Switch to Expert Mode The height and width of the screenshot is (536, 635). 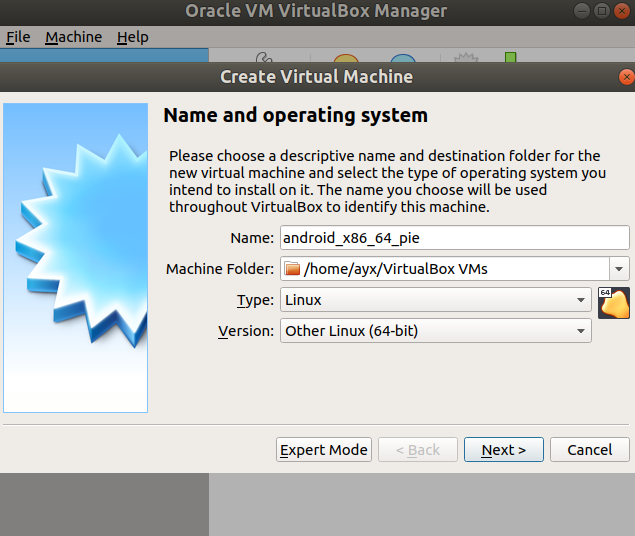tap(324, 450)
